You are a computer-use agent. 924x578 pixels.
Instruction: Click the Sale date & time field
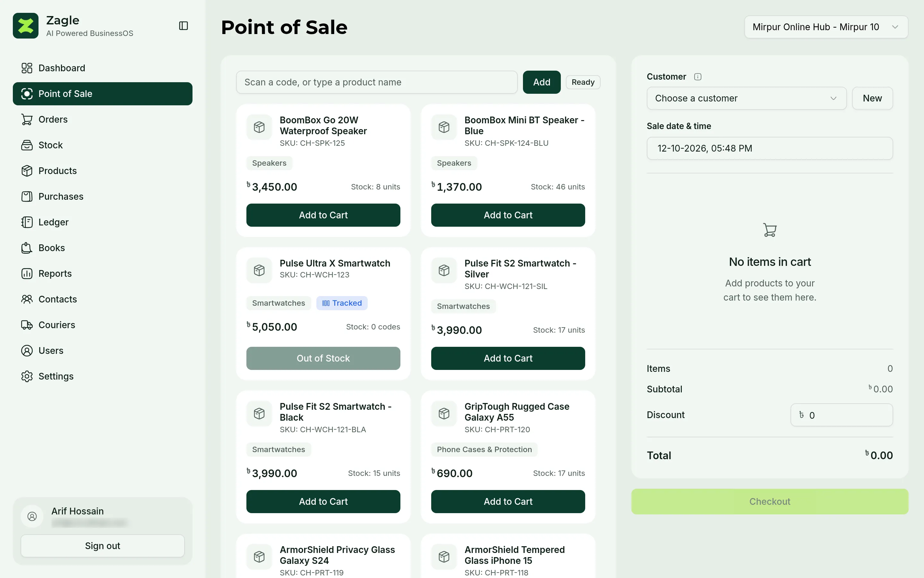click(x=770, y=148)
